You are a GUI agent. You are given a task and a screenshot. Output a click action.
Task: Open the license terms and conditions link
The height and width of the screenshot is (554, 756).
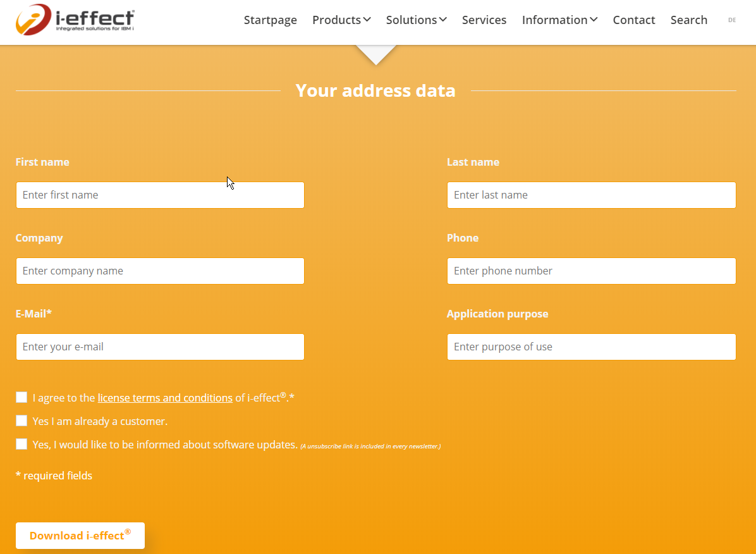click(x=165, y=398)
